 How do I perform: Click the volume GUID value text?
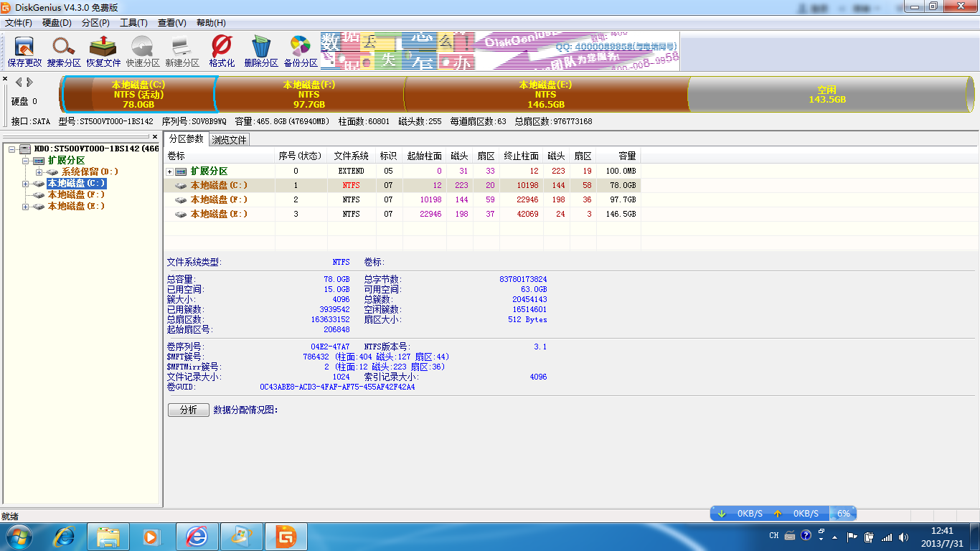337,387
